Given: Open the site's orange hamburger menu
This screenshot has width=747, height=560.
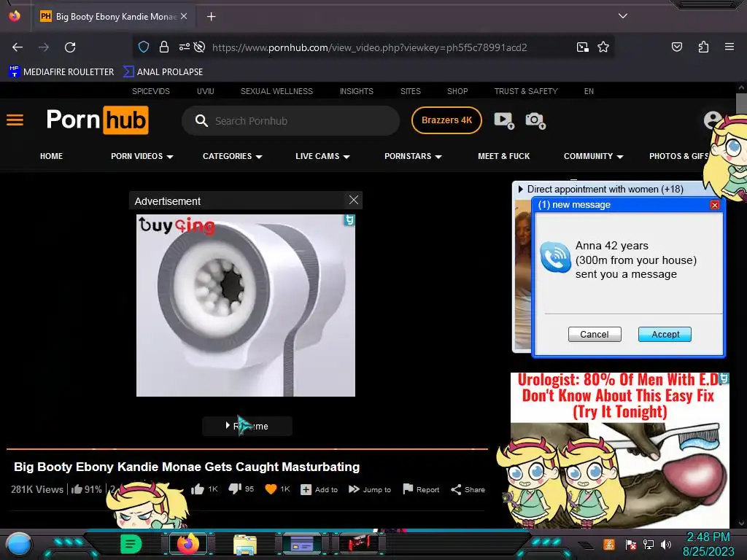Looking at the screenshot, I should coord(15,120).
